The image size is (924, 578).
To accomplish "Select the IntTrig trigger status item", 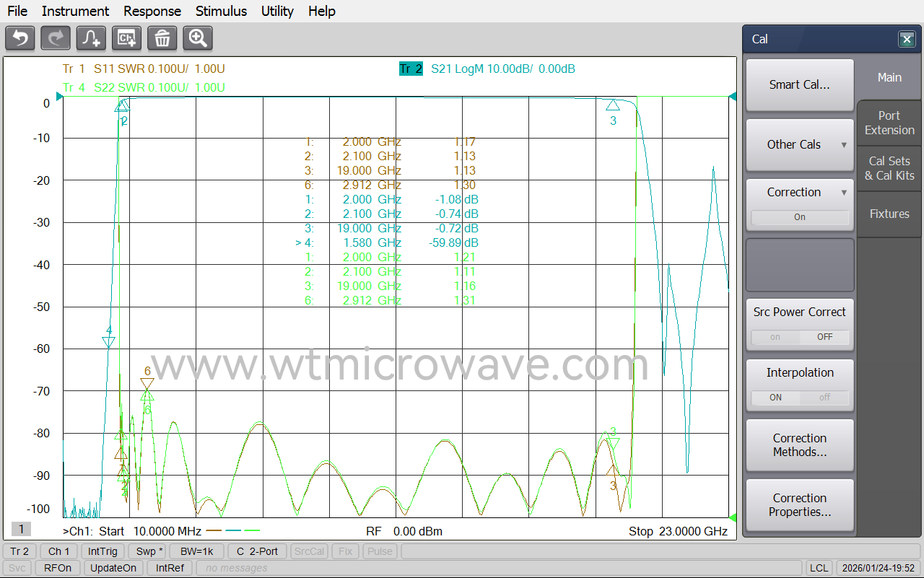I will pyautogui.click(x=103, y=551).
